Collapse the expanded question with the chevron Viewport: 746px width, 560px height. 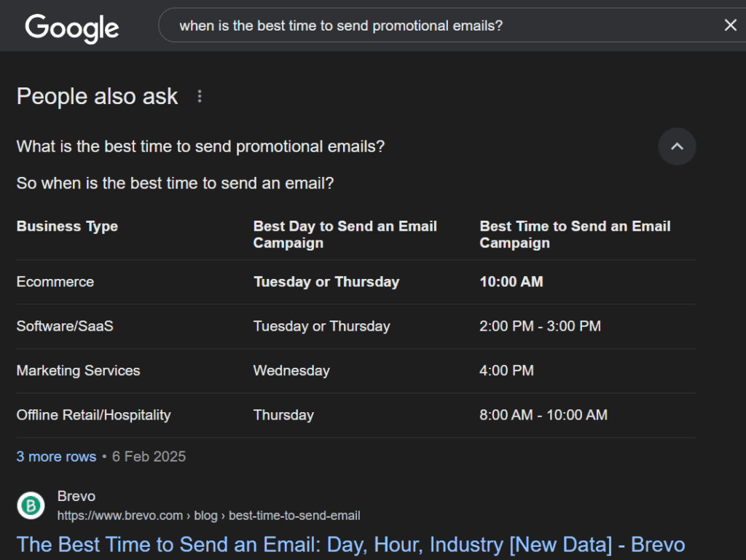[x=677, y=146]
